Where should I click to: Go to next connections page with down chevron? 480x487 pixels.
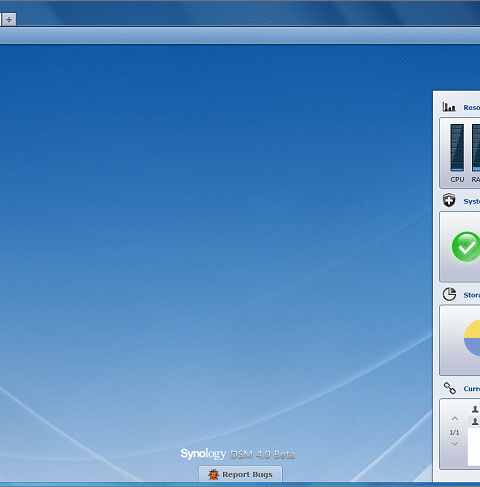[455, 444]
